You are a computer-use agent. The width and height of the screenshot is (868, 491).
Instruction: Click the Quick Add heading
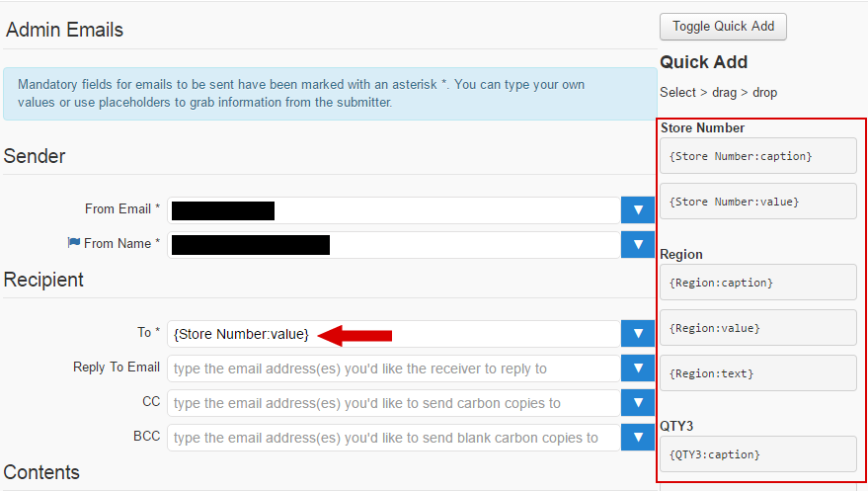[x=704, y=62]
